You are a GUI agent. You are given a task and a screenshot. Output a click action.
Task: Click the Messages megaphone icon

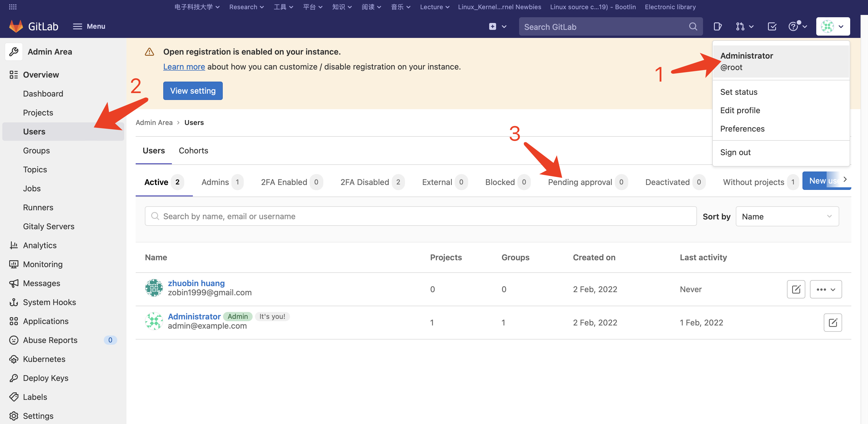point(14,283)
